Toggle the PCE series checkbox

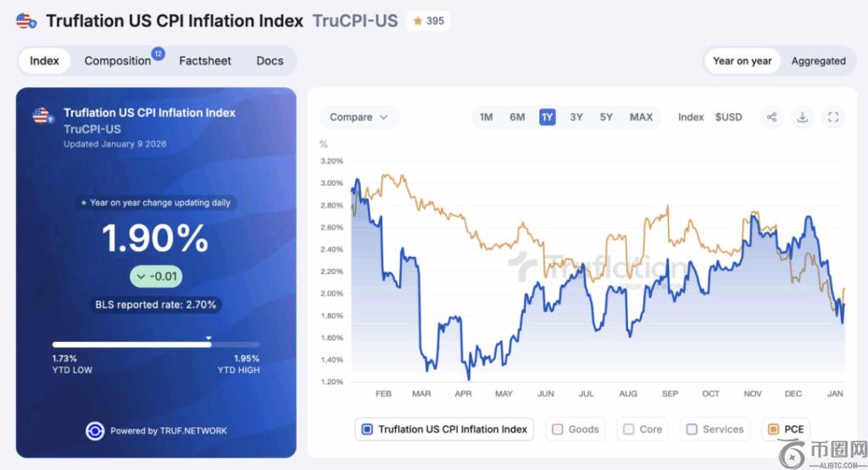click(773, 429)
